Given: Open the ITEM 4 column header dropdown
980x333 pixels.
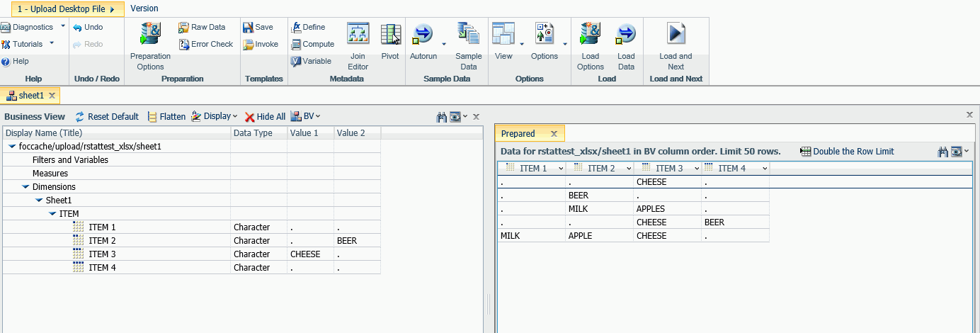Looking at the screenshot, I should click(765, 169).
